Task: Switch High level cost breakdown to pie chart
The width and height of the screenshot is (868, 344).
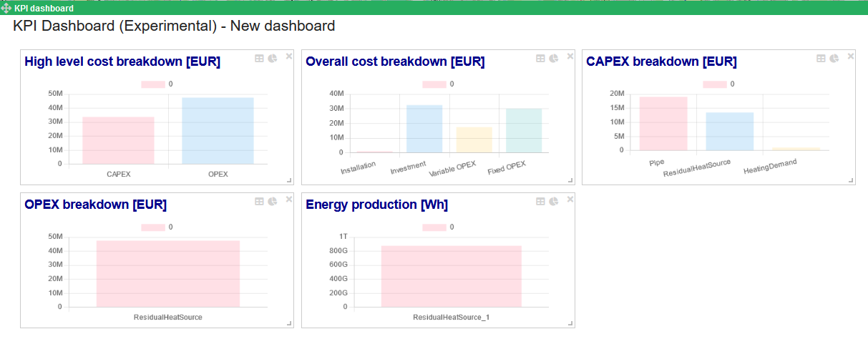Action: (272, 59)
